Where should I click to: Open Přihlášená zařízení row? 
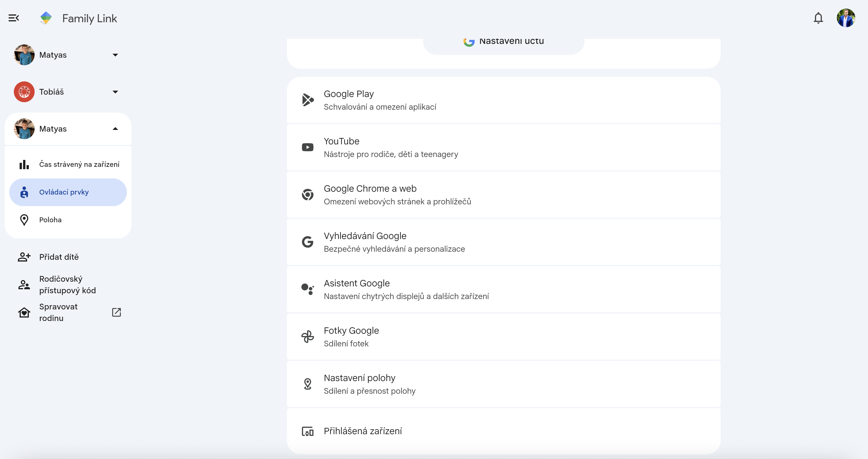pos(362,431)
